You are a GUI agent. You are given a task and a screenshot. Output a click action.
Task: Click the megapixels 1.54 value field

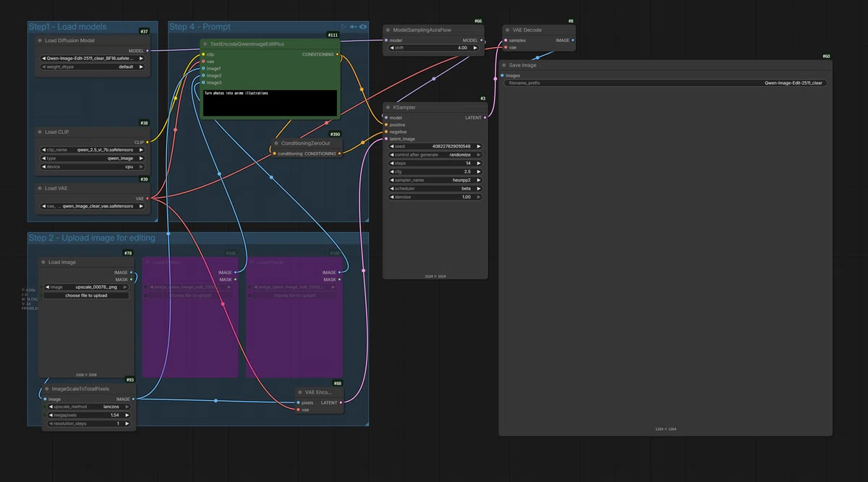click(x=88, y=415)
